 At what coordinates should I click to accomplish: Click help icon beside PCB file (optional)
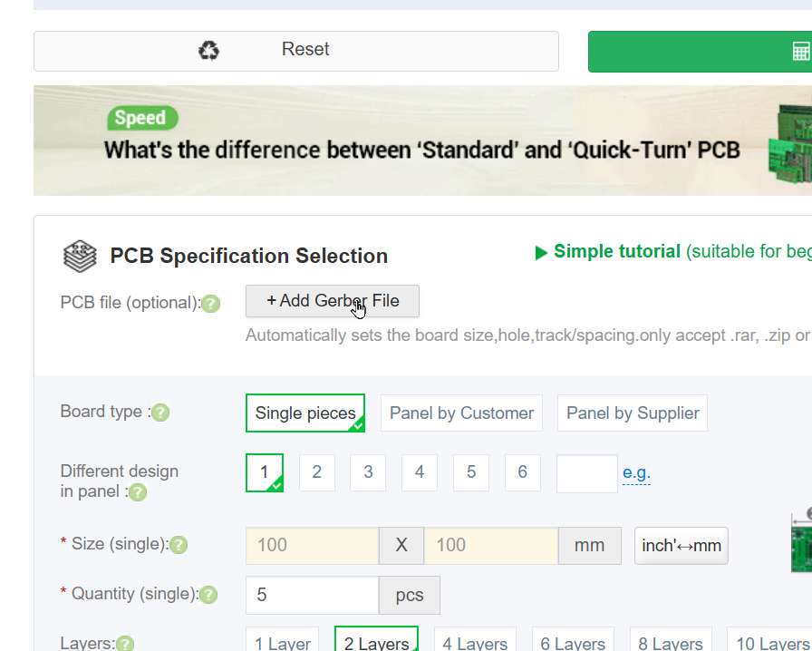[211, 304]
